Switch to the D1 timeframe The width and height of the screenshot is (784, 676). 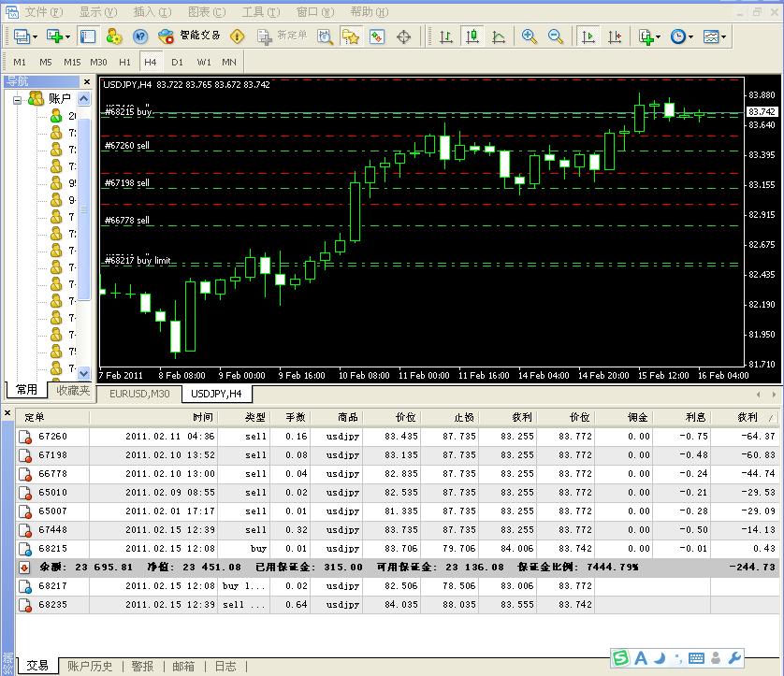click(177, 62)
